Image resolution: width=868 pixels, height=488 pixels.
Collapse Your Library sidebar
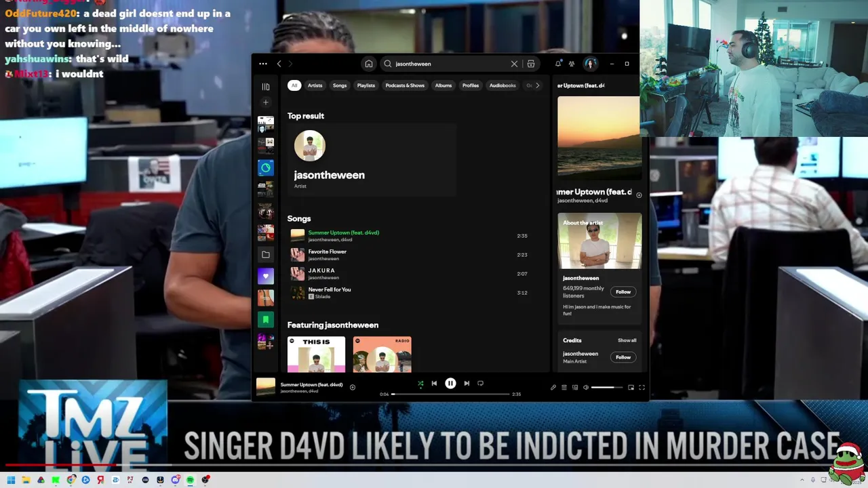point(266,87)
